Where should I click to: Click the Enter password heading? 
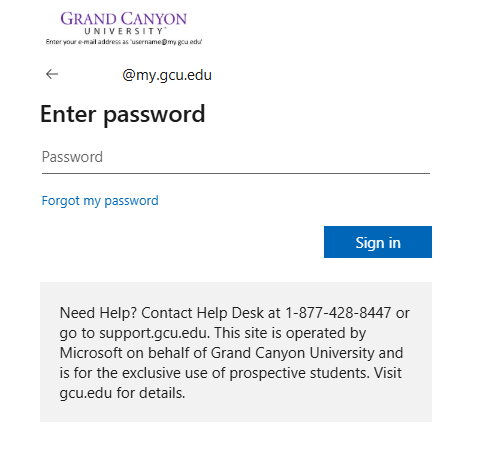click(x=122, y=114)
